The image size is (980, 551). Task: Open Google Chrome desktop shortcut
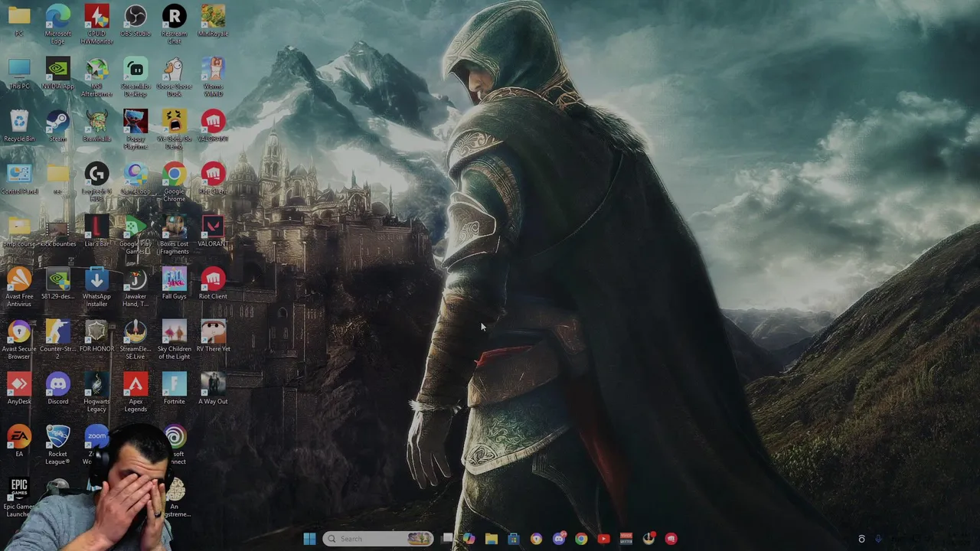pos(174,181)
